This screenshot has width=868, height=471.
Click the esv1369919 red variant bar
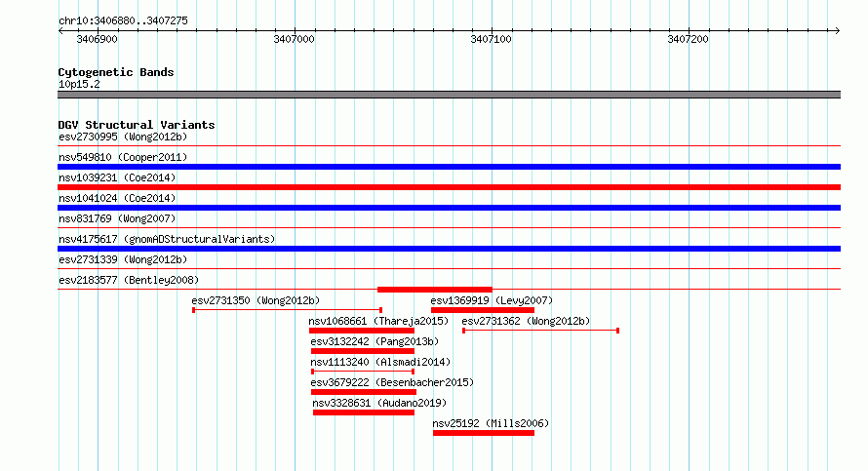[482, 310]
